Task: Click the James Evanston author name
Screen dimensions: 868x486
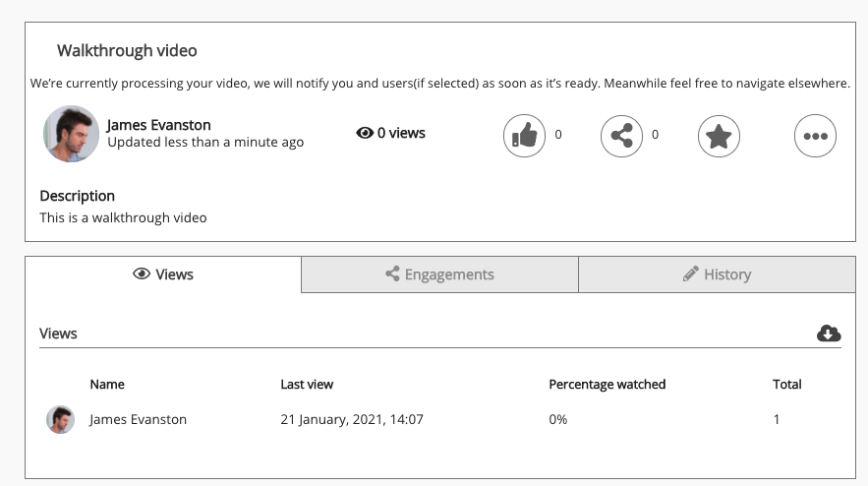Action: pos(158,125)
